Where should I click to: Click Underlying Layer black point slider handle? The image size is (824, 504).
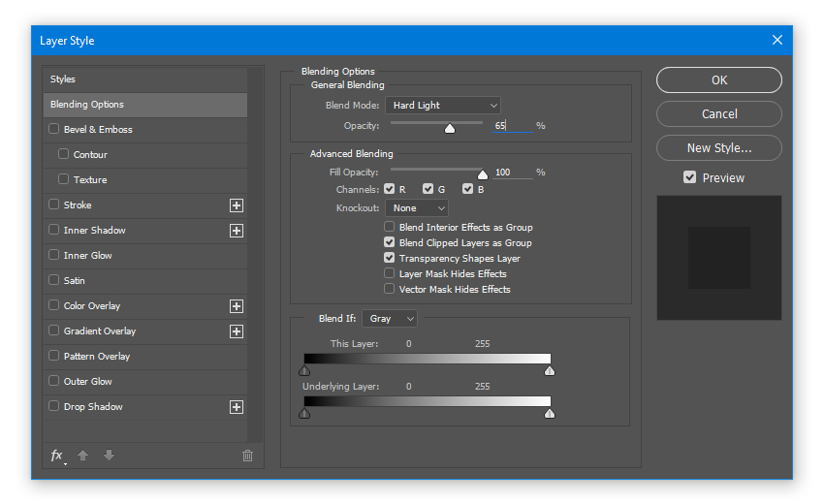tap(304, 414)
